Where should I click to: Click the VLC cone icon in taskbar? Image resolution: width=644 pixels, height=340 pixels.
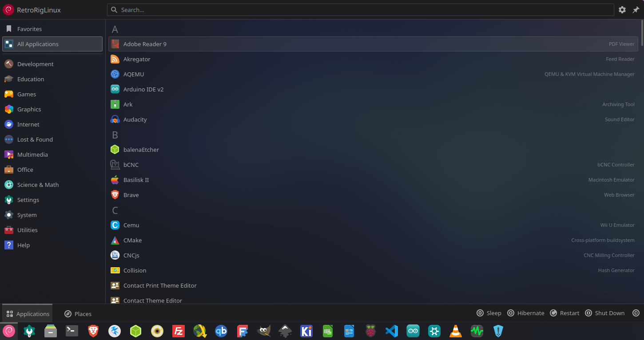[x=455, y=331]
